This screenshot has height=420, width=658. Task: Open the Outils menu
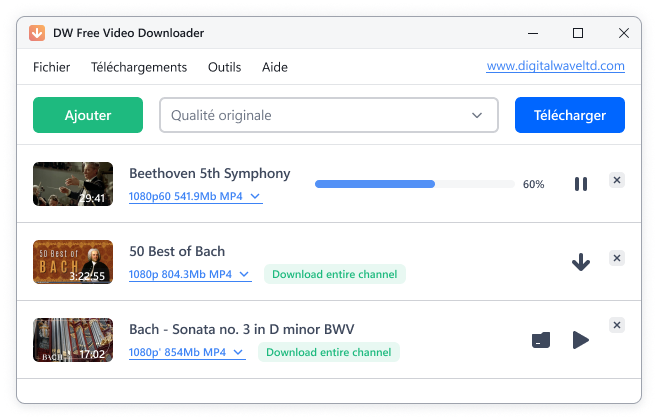224,67
